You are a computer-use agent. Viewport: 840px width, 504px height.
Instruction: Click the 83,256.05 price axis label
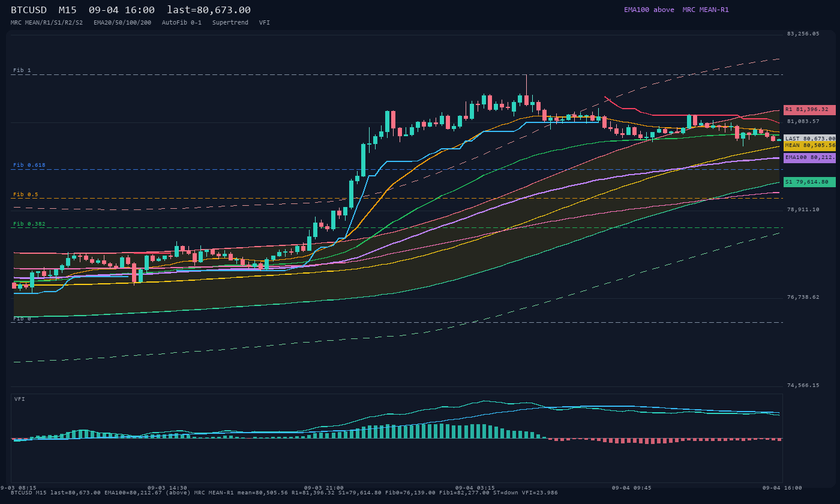click(803, 34)
